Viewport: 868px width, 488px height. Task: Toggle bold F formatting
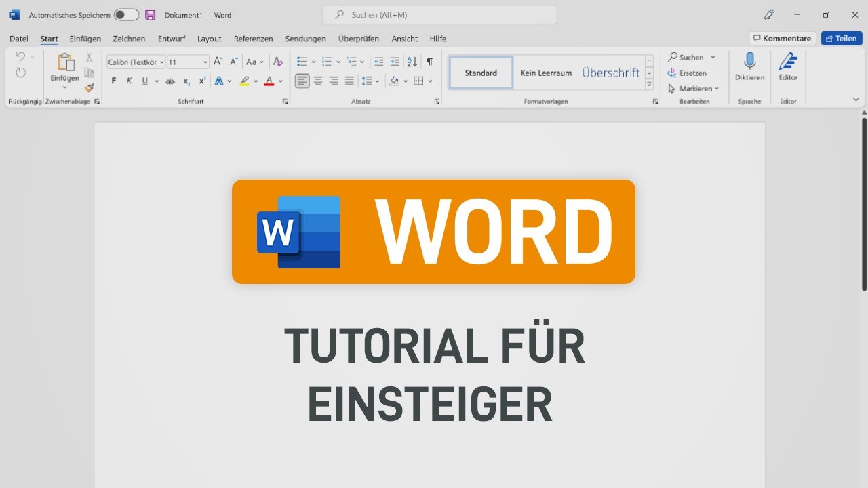coord(113,81)
